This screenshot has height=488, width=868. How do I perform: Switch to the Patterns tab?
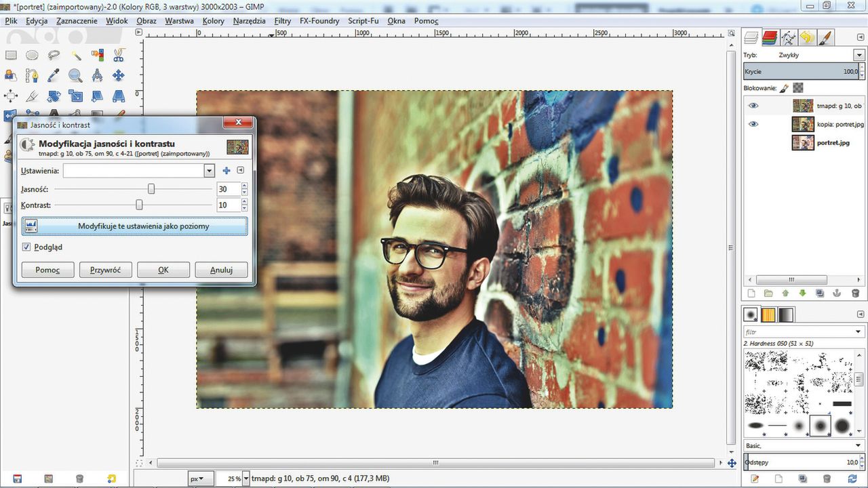(x=768, y=315)
